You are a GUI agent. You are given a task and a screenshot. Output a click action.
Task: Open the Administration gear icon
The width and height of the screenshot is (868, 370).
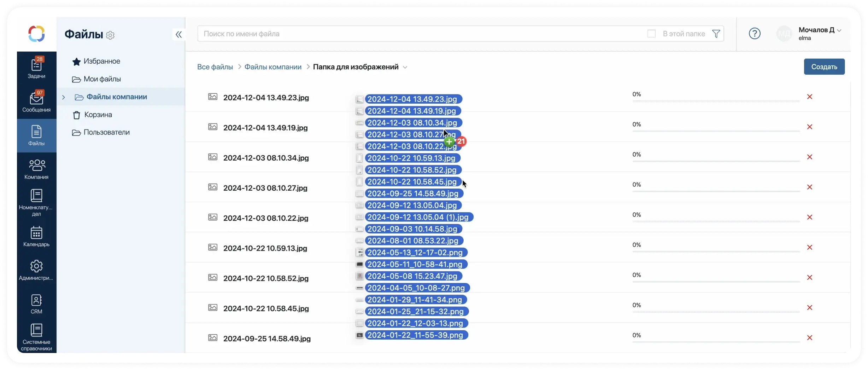click(36, 266)
